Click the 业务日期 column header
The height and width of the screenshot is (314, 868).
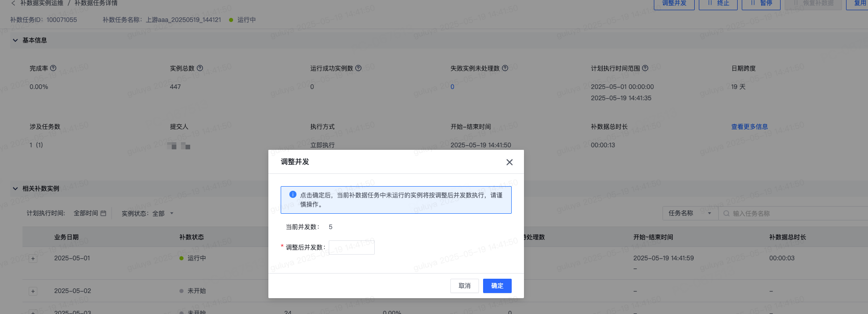[66, 237]
